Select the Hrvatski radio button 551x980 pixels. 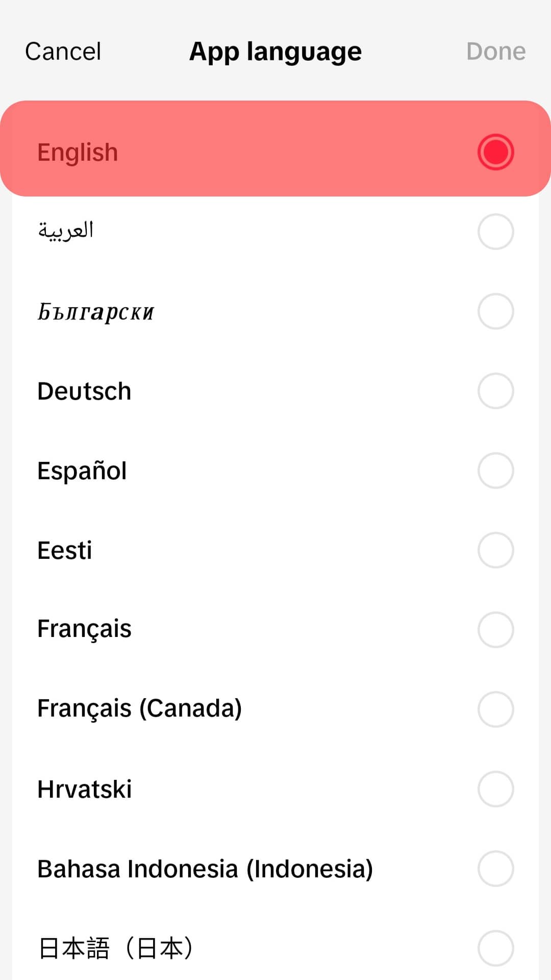click(495, 789)
